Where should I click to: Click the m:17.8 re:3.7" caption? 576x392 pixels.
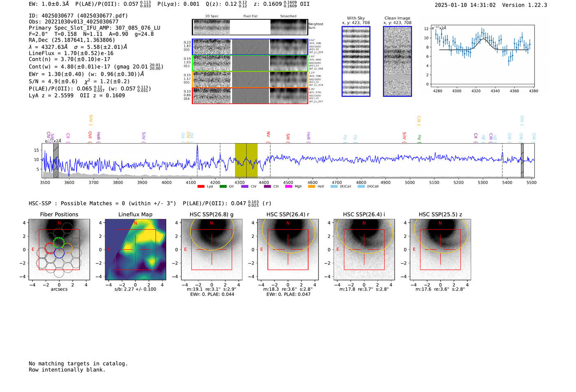(364, 289)
